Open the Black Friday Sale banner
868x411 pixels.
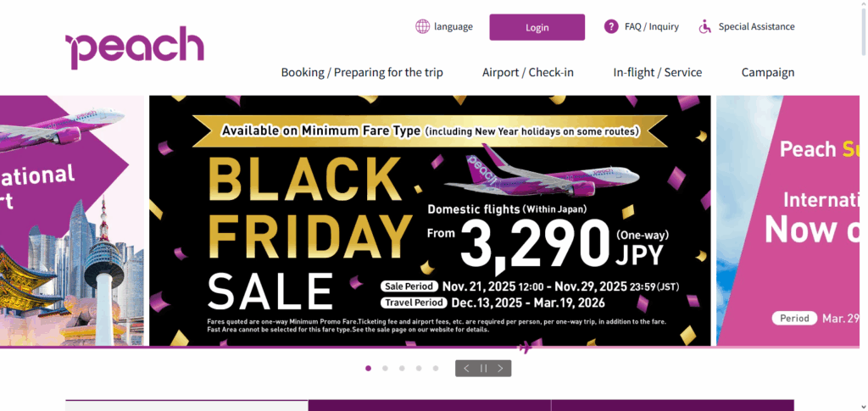point(430,220)
